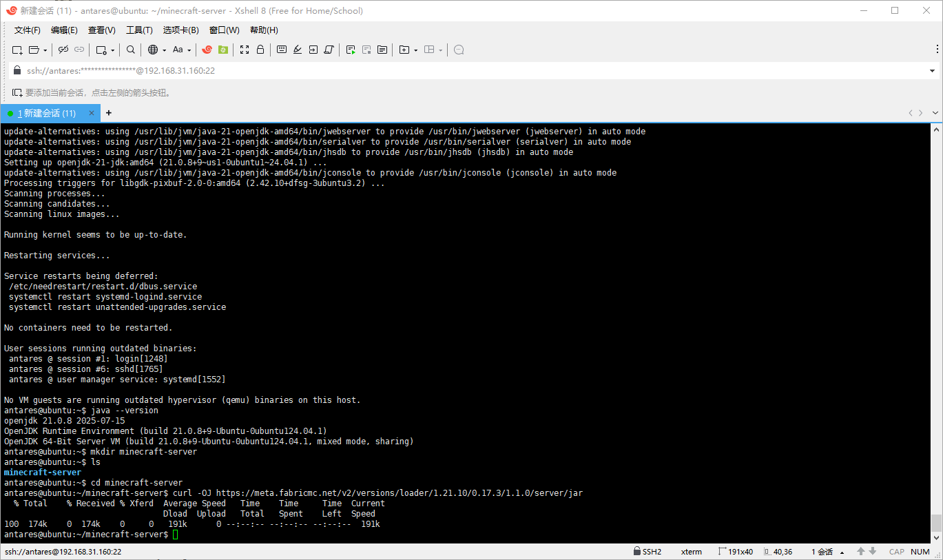Launch Xftp with the green icon
The image size is (943, 560).
pos(222,50)
